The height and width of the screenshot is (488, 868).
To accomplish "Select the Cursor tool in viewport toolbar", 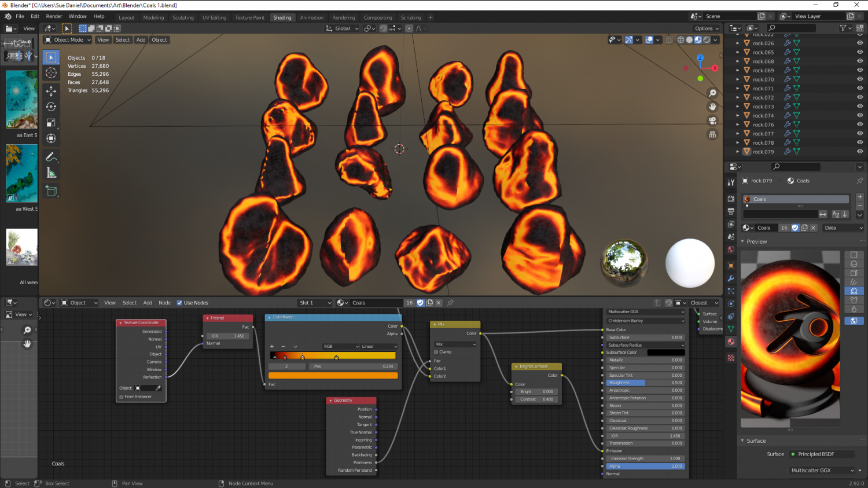I will click(51, 73).
